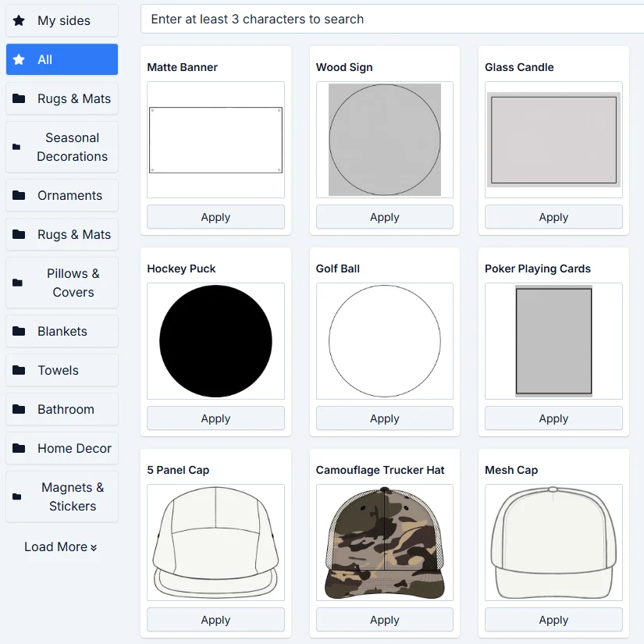
Task: Select the black Hockey Puck preview
Action: tap(215, 341)
